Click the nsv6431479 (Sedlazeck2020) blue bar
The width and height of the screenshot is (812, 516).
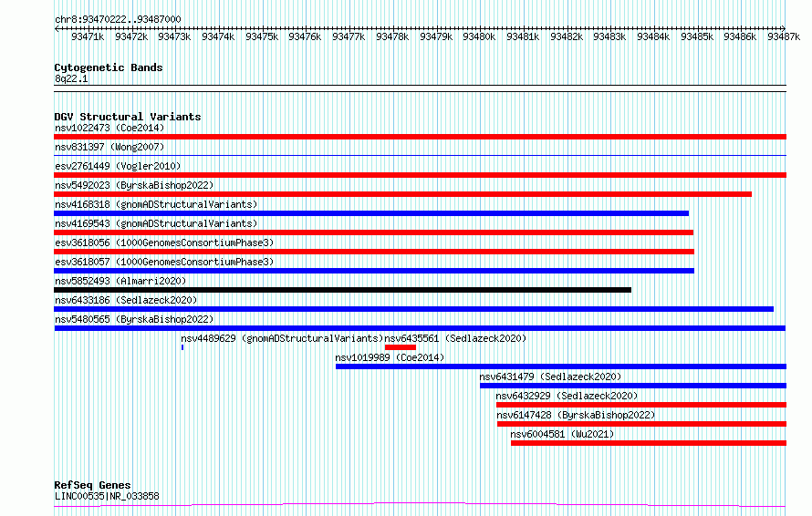pyautogui.click(x=633, y=386)
